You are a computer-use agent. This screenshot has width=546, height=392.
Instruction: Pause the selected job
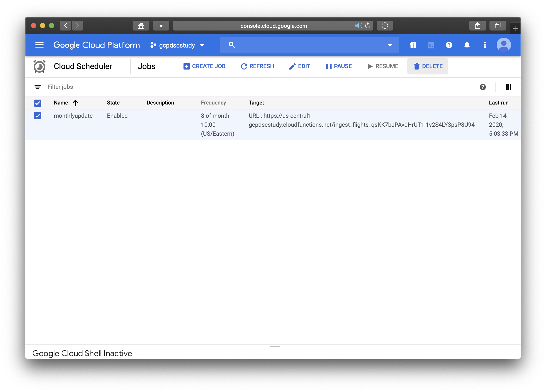click(339, 66)
